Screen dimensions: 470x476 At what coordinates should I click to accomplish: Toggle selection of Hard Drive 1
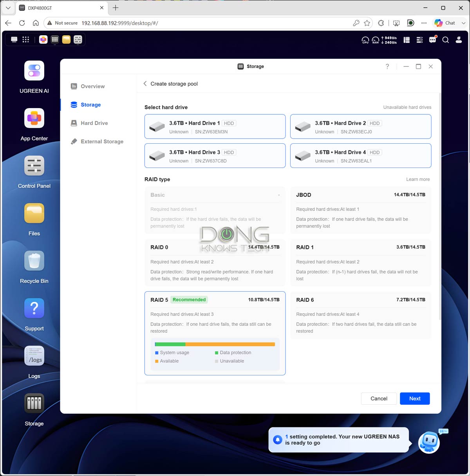(x=215, y=126)
